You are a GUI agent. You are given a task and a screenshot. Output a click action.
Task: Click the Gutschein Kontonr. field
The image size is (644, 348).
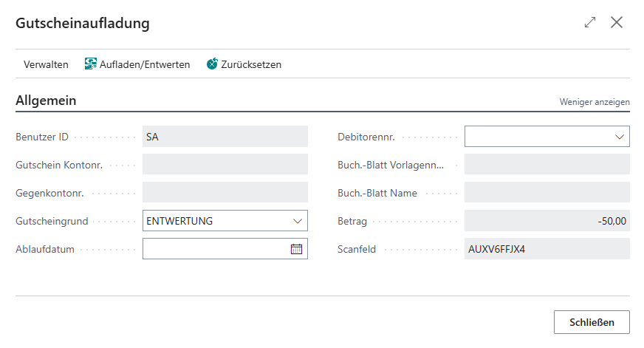pyautogui.click(x=225, y=165)
